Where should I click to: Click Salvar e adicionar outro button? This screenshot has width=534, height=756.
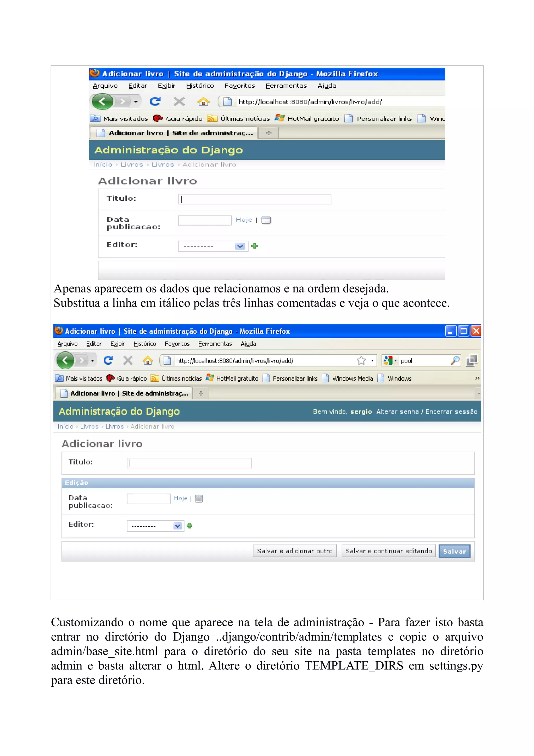[295, 551]
